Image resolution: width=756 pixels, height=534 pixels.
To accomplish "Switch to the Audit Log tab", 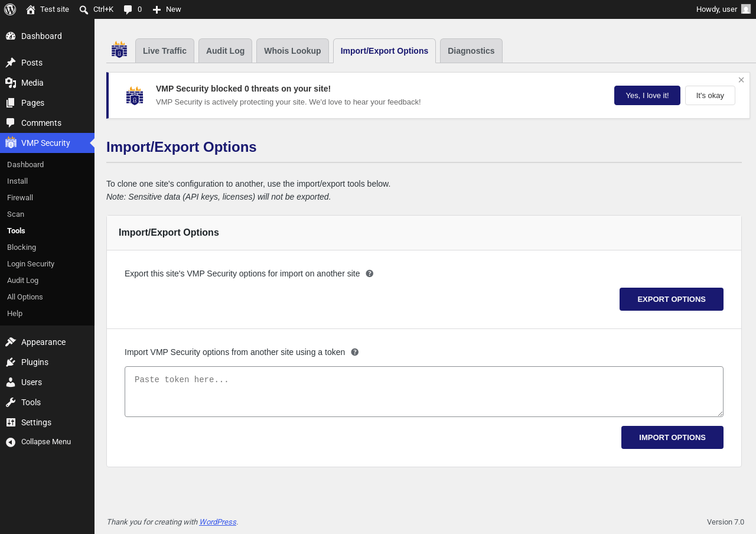I will [225, 51].
